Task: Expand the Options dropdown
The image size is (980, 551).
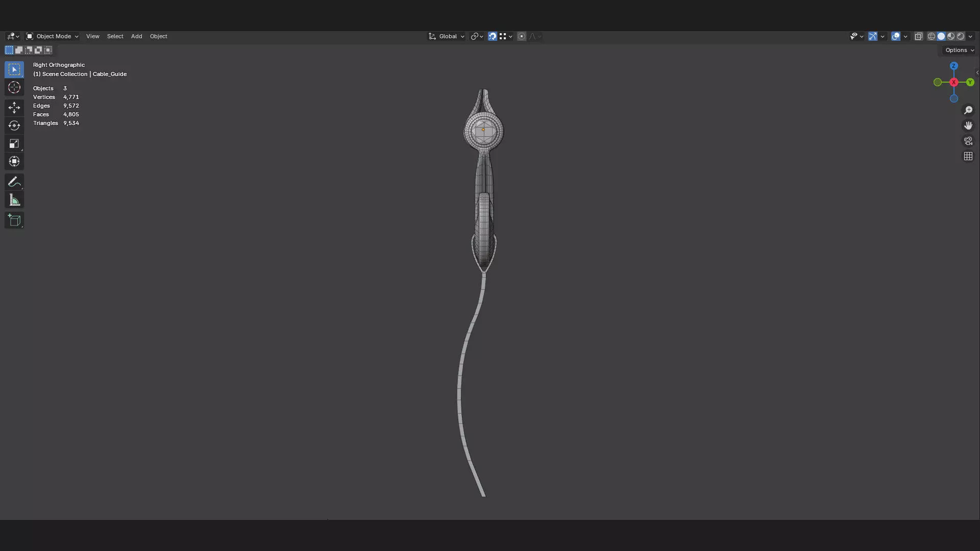Action: pyautogui.click(x=960, y=50)
